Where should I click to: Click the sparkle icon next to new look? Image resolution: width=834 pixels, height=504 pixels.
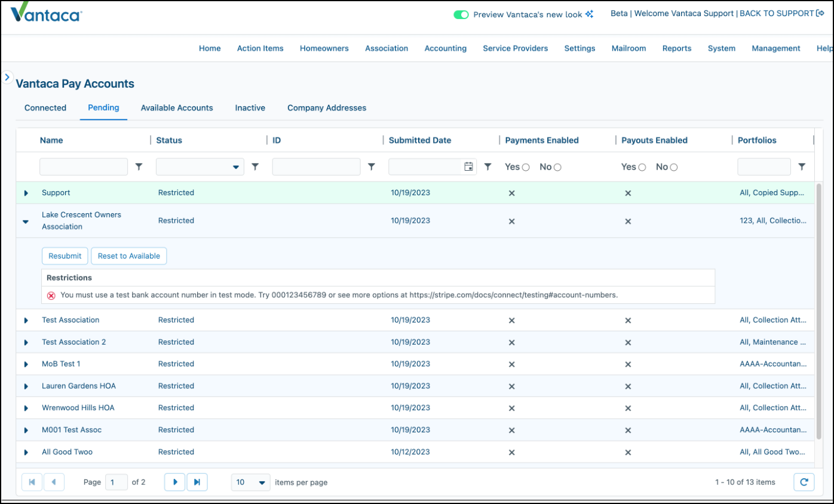pyautogui.click(x=589, y=14)
